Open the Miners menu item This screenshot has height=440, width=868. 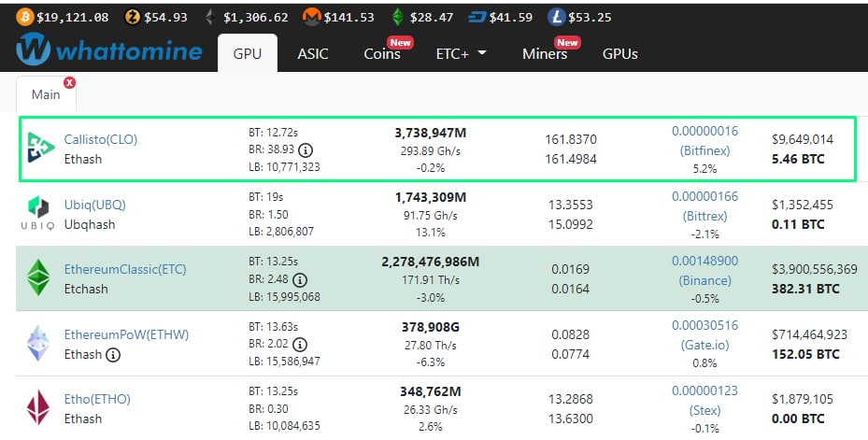point(546,53)
